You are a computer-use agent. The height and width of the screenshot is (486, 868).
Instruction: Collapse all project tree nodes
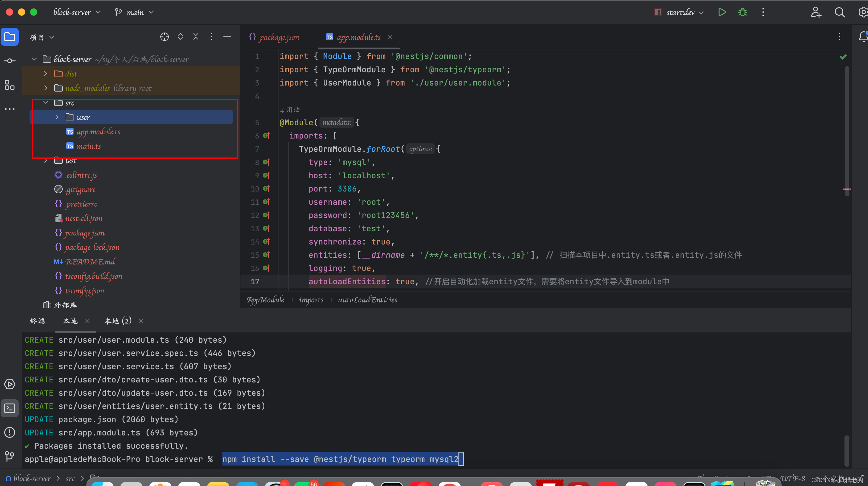pyautogui.click(x=196, y=37)
